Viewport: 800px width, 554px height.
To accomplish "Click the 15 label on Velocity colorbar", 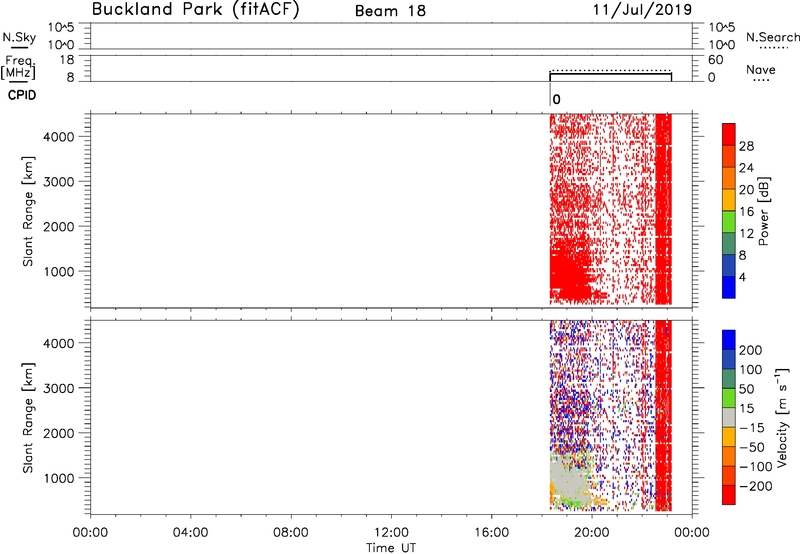I will [746, 408].
